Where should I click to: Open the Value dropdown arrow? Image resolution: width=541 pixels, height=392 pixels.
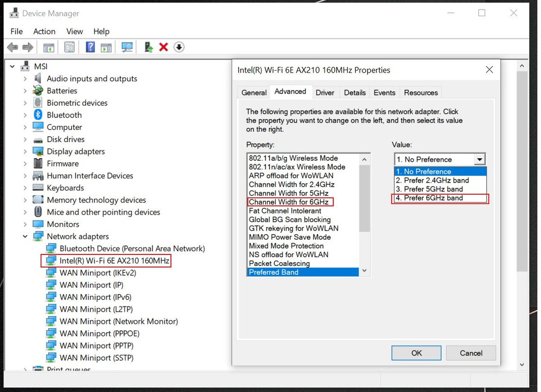[480, 159]
